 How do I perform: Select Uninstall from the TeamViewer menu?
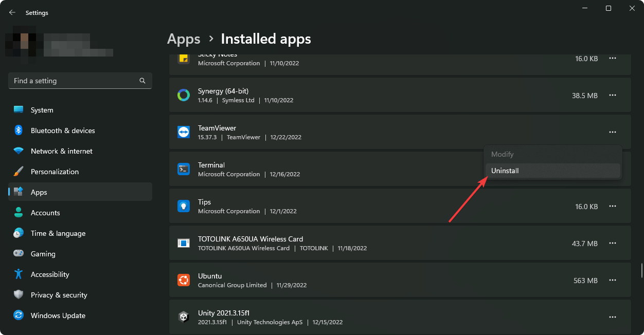(553, 171)
